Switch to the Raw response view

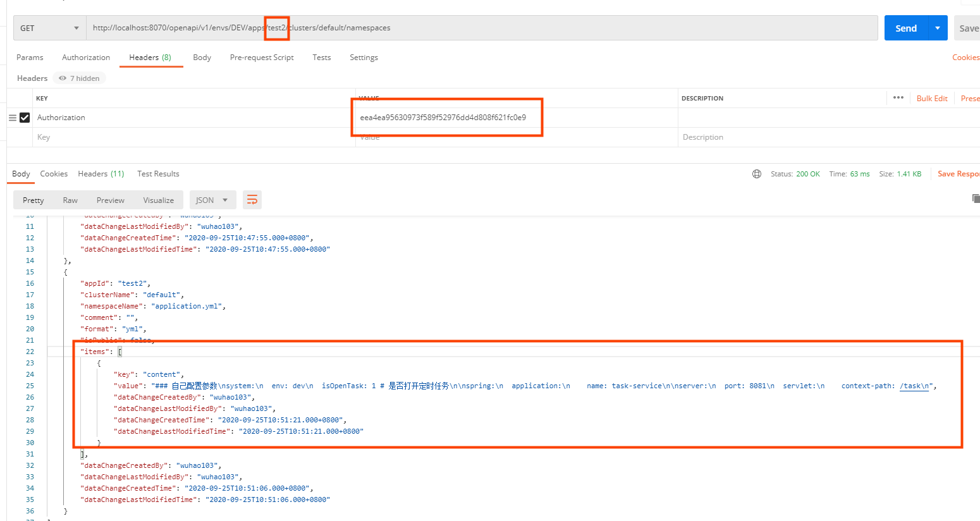[70, 199]
